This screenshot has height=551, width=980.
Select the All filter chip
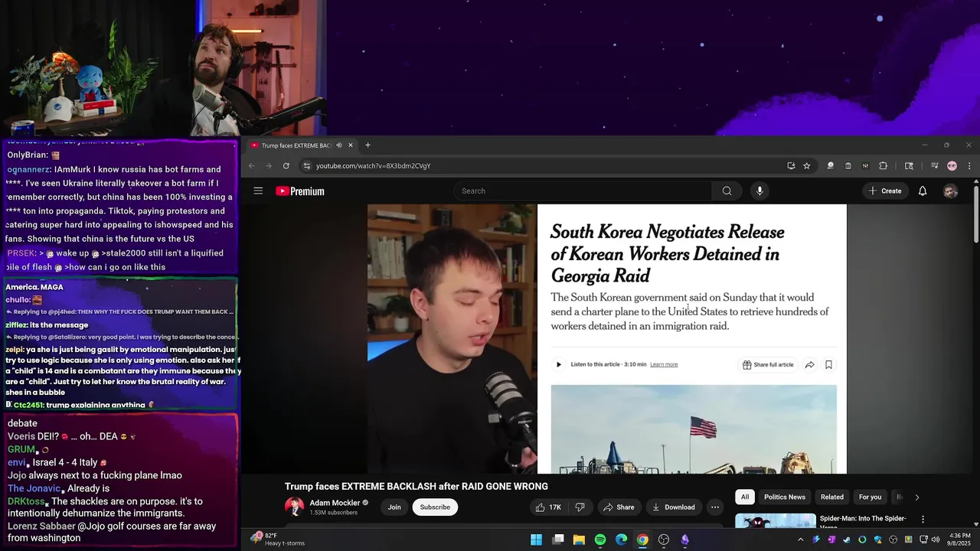[x=745, y=497]
